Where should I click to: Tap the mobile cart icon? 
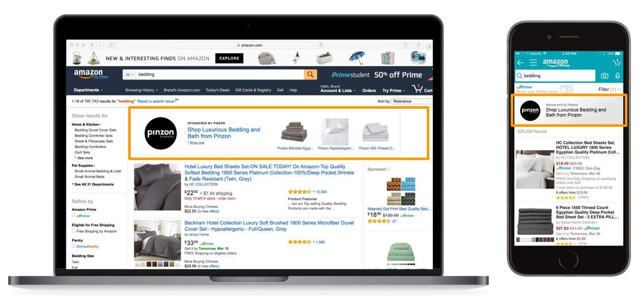[x=616, y=62]
